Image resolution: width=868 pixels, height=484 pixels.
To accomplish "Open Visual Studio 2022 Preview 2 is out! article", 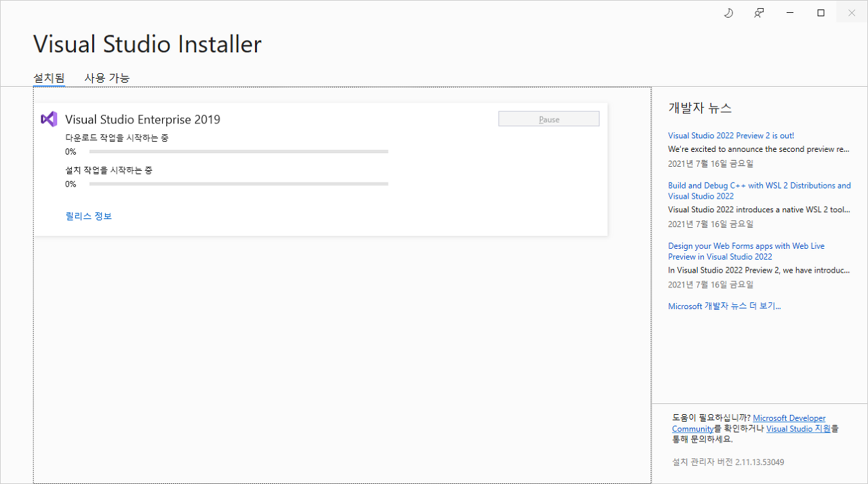I will coord(731,136).
